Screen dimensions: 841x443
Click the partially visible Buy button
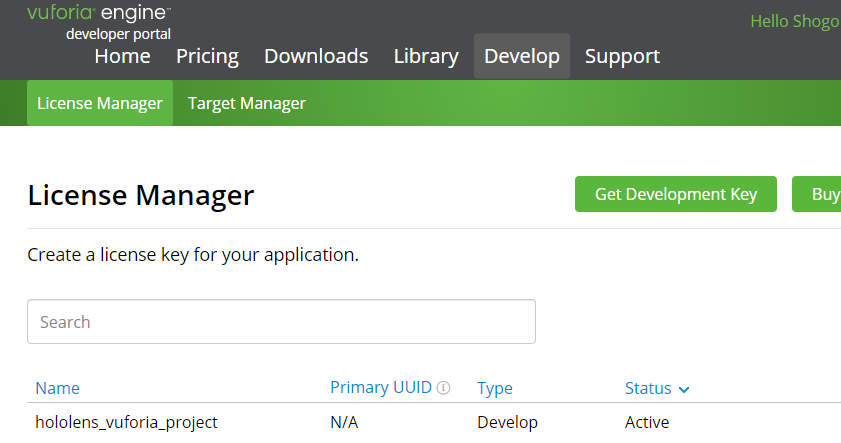820,194
